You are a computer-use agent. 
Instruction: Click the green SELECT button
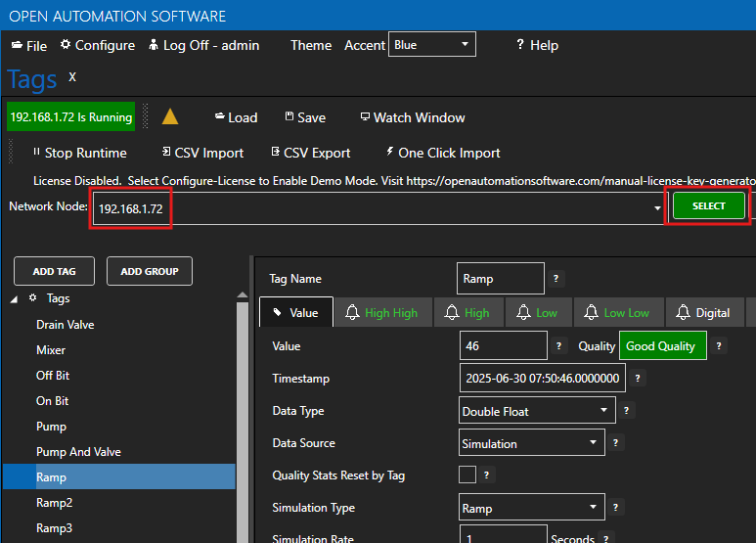click(708, 205)
